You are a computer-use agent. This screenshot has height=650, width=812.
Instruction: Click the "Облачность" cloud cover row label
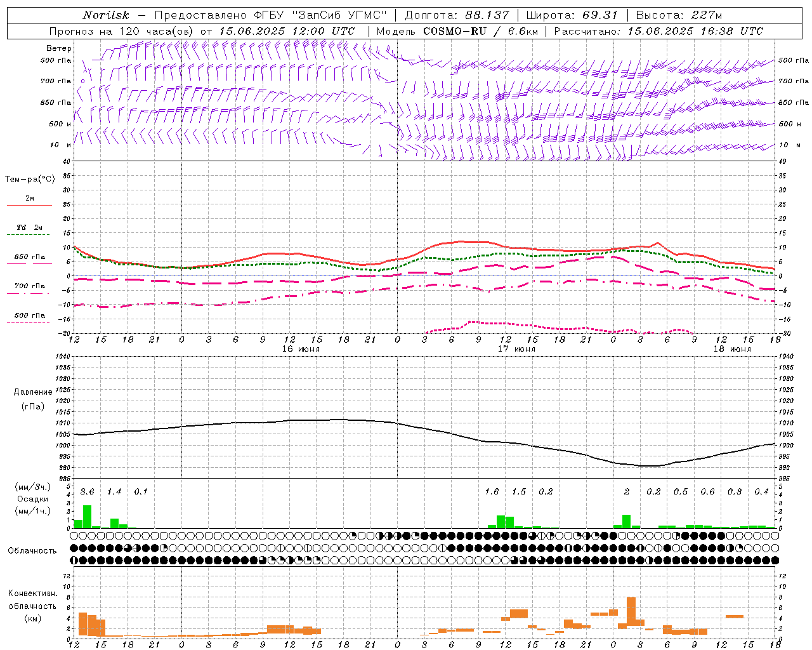click(32, 550)
